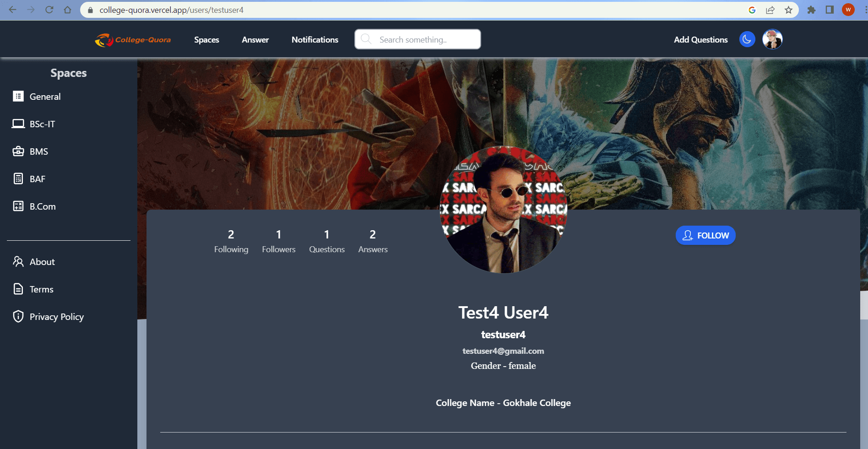This screenshot has width=868, height=449.
Task: View the 1 Followers count
Action: (279, 242)
